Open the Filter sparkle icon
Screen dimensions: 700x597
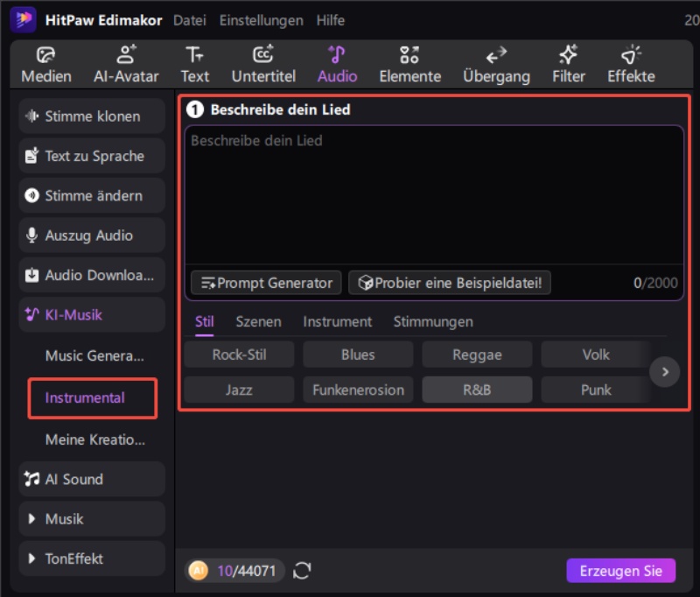coord(568,54)
